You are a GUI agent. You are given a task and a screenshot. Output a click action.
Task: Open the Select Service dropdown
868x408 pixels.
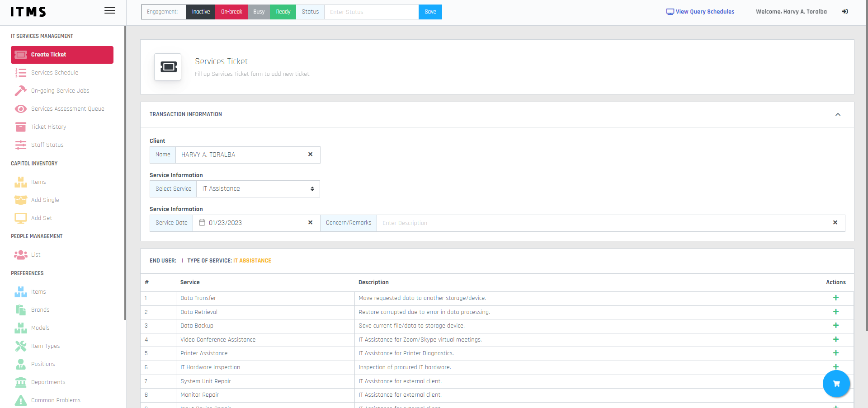(258, 189)
